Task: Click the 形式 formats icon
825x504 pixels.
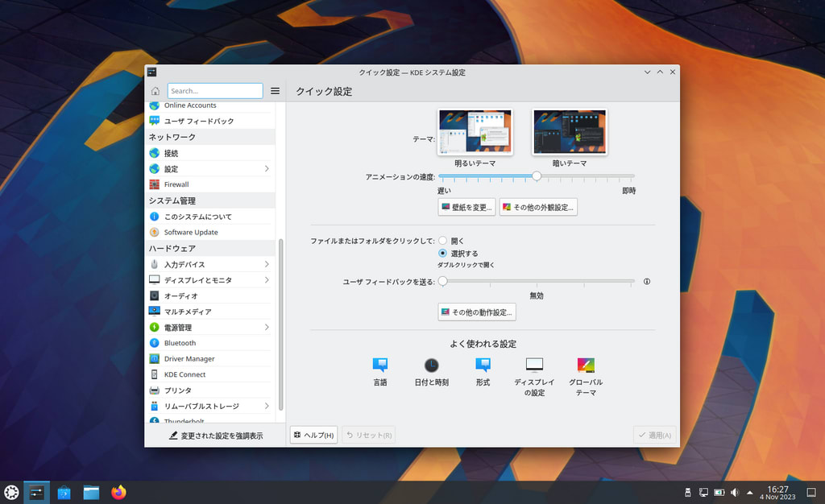Action: [483, 365]
